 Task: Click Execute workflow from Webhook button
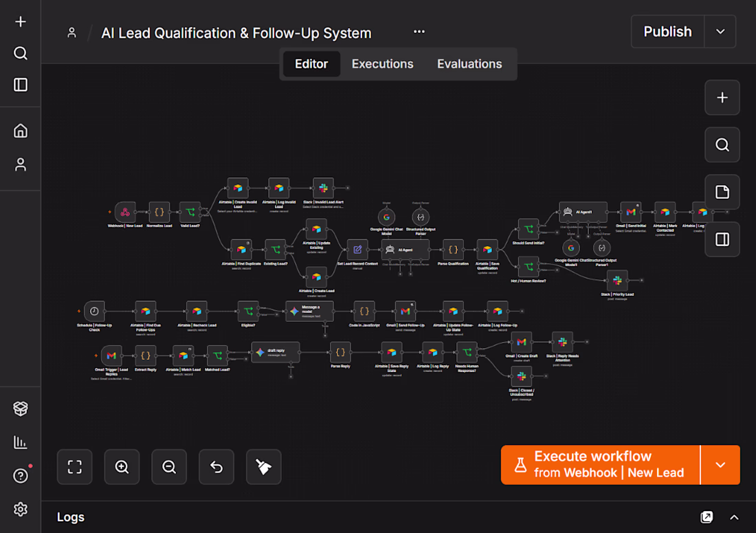click(600, 465)
